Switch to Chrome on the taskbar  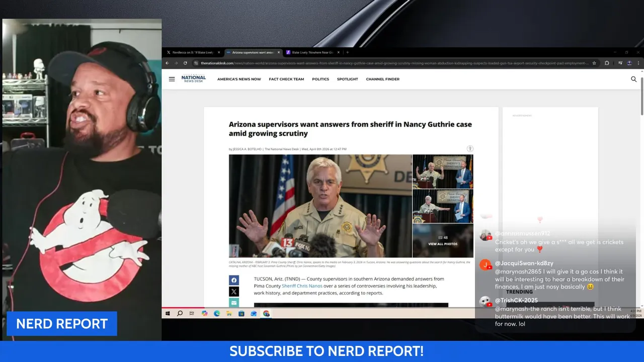tap(266, 313)
